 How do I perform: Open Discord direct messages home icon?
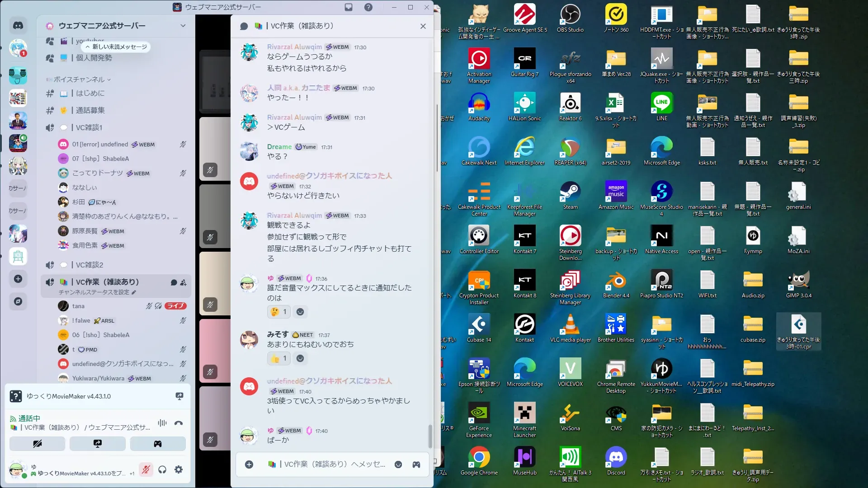coord(18,25)
